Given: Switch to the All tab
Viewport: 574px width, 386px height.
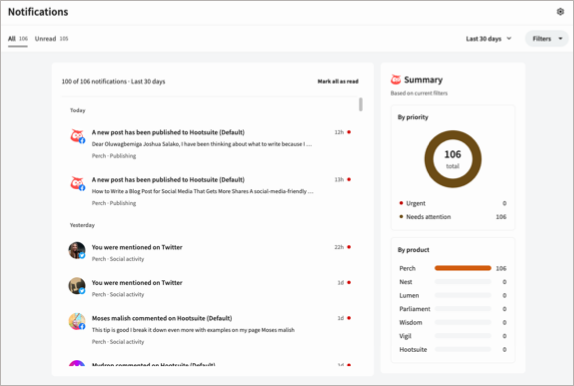Looking at the screenshot, I should tap(18, 39).
